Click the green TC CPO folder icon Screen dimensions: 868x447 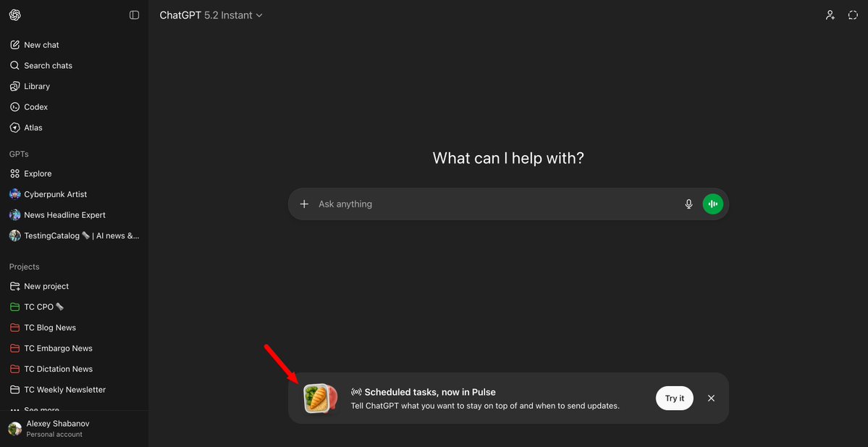15,307
